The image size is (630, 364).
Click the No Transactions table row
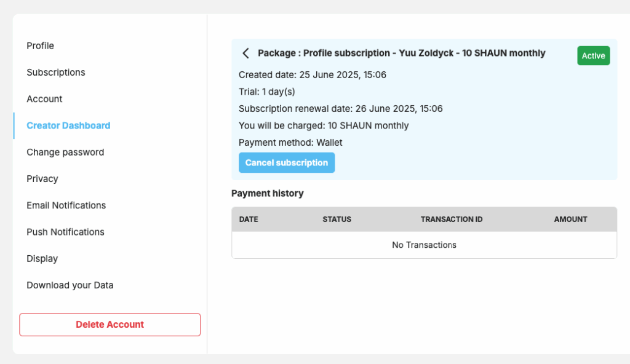pyautogui.click(x=425, y=245)
